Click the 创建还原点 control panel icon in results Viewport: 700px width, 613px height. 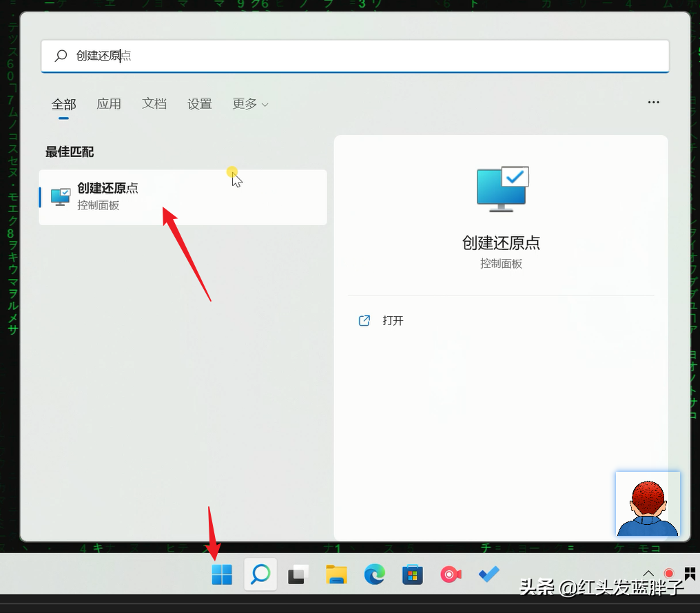click(60, 197)
